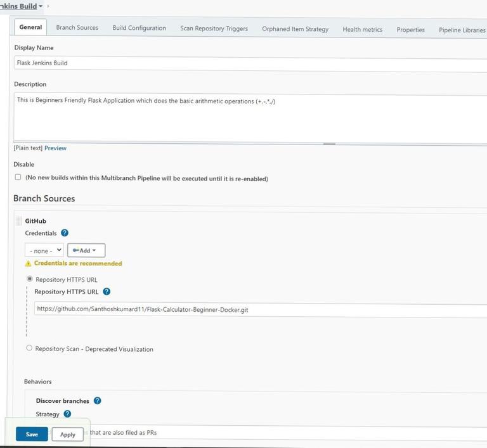Click the Apply button
The width and height of the screenshot is (487, 448).
(x=68, y=434)
